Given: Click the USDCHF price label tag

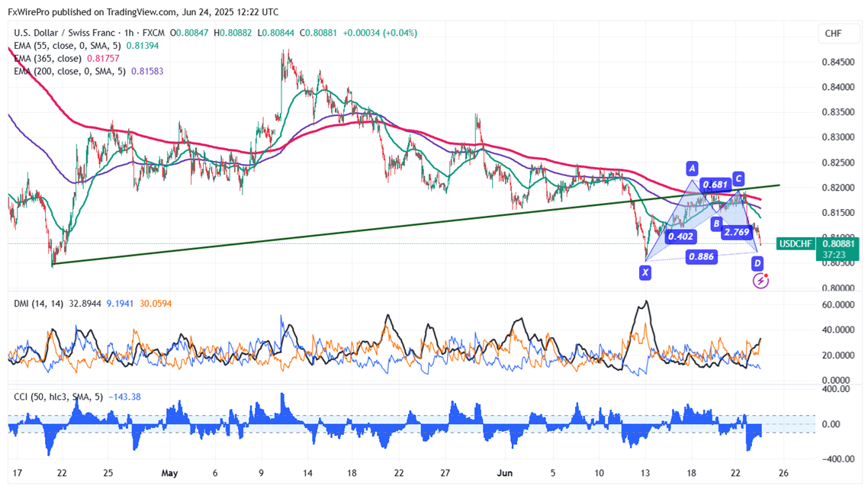Looking at the screenshot, I should click(x=796, y=243).
